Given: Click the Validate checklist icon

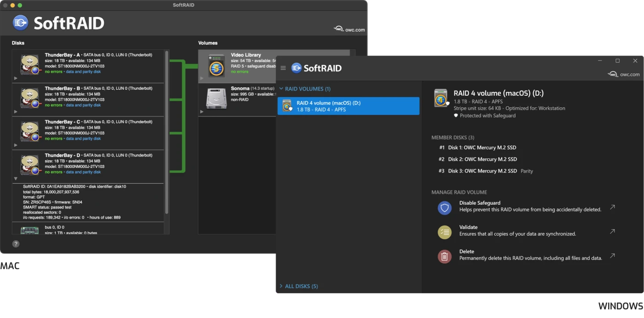Looking at the screenshot, I should pos(444,232).
